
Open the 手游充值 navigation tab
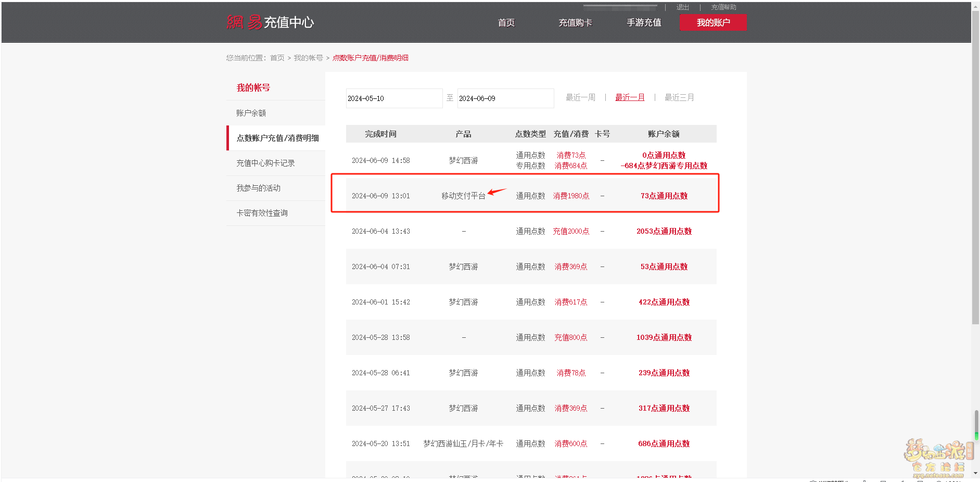click(644, 22)
